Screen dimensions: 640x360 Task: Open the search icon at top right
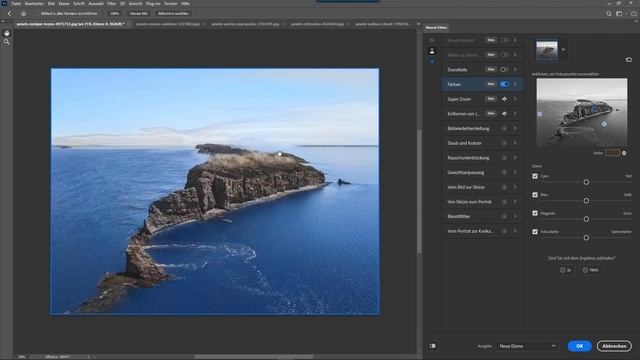(x=609, y=13)
